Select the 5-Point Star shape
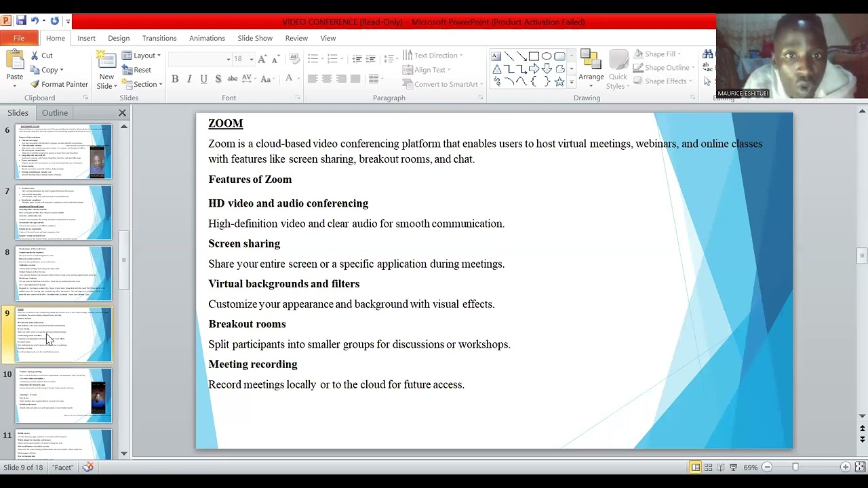 click(x=559, y=81)
